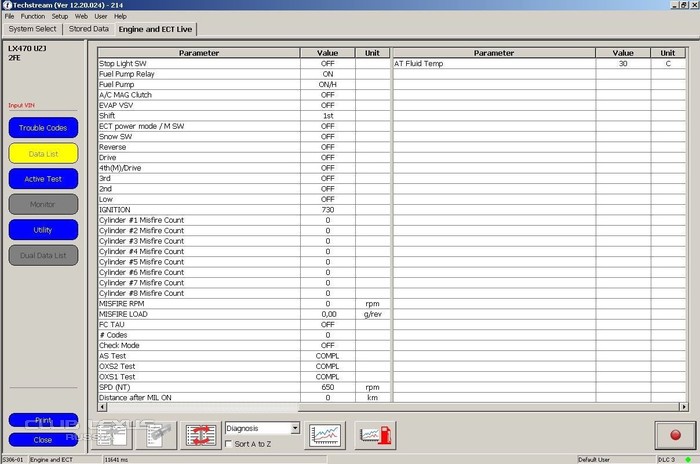The height and width of the screenshot is (464, 700).
Task: Open the graph view icon
Action: point(327,434)
